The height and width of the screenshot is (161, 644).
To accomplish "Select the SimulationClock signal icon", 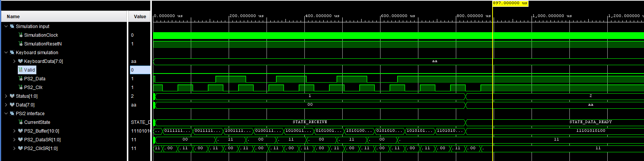I will [20, 35].
